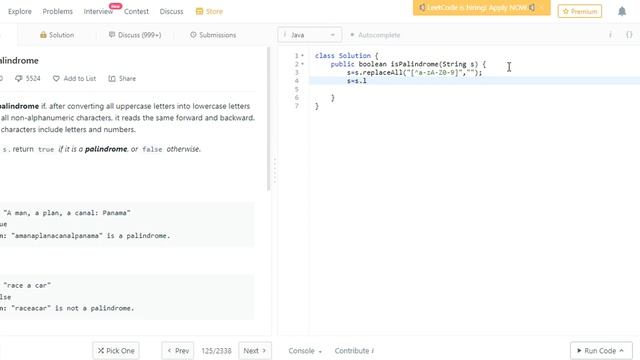Click the Run Code button
Screen dimensions: 640x360
coord(601,351)
